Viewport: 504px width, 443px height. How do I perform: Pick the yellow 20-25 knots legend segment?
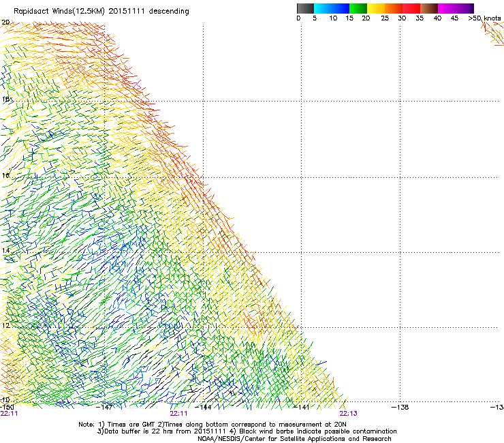(x=376, y=8)
